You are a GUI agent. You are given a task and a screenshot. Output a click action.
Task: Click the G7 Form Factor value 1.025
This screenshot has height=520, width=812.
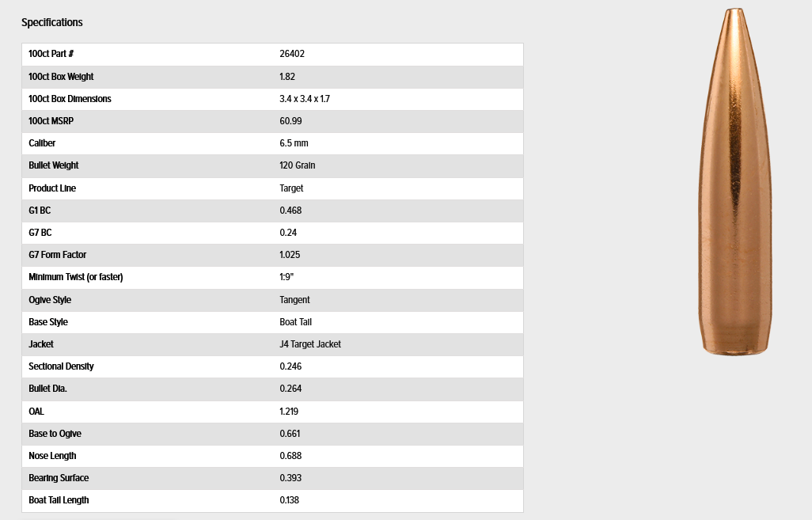[x=290, y=255]
